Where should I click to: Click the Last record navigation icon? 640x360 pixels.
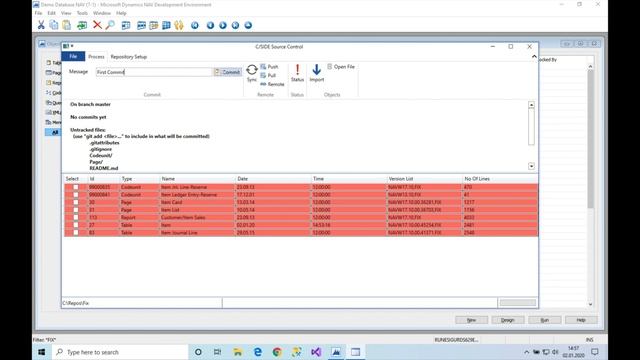pos(236,25)
